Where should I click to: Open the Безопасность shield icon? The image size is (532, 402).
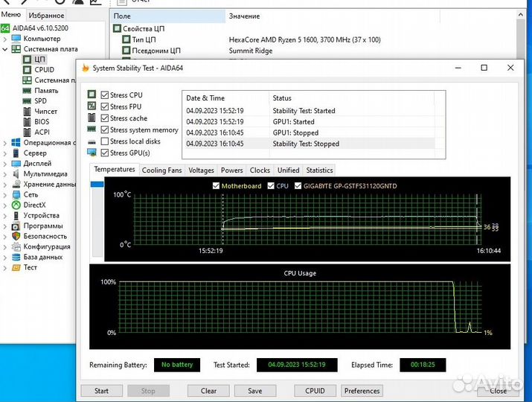pyautogui.click(x=16, y=236)
